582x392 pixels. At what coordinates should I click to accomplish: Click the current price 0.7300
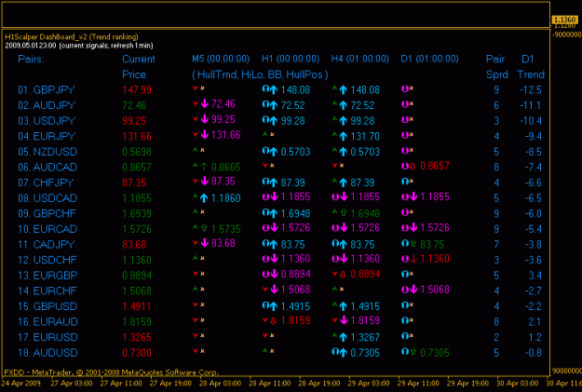tap(137, 353)
